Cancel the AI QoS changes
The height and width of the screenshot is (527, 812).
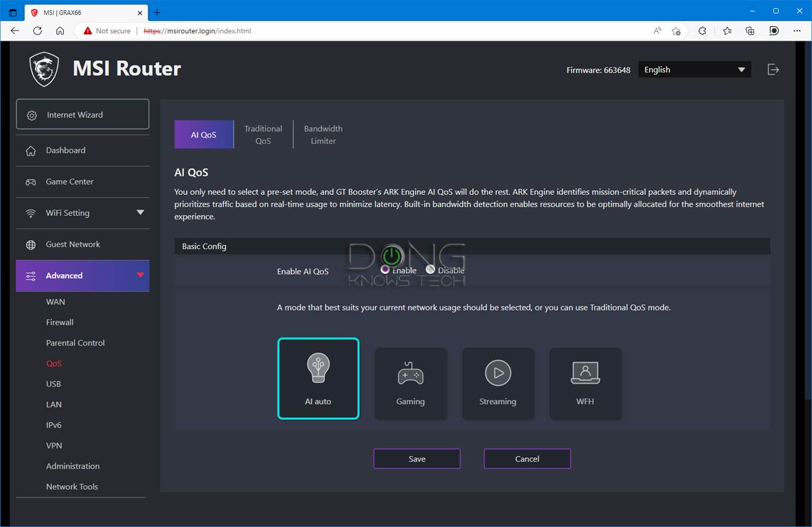[x=527, y=459]
